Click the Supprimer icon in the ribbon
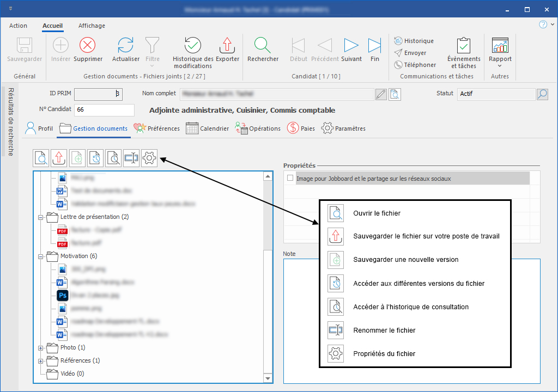558x392 pixels. 88,46
